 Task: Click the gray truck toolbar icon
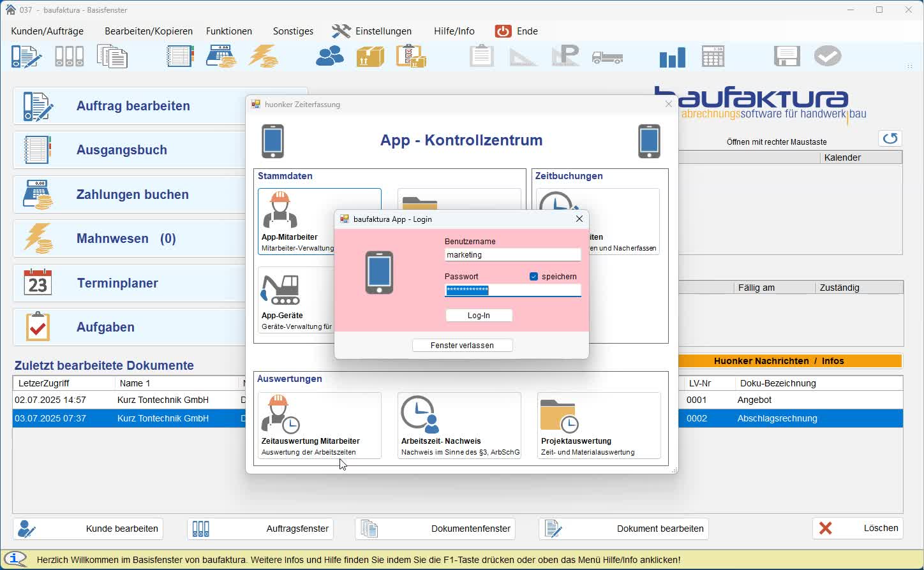pos(607,57)
